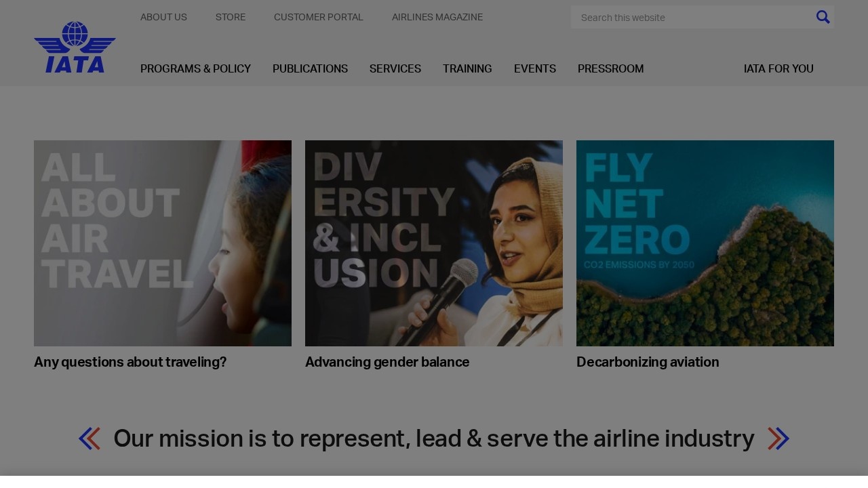Click the right double-chevron mission icon
Screen dimensions: 868x488
click(778, 439)
